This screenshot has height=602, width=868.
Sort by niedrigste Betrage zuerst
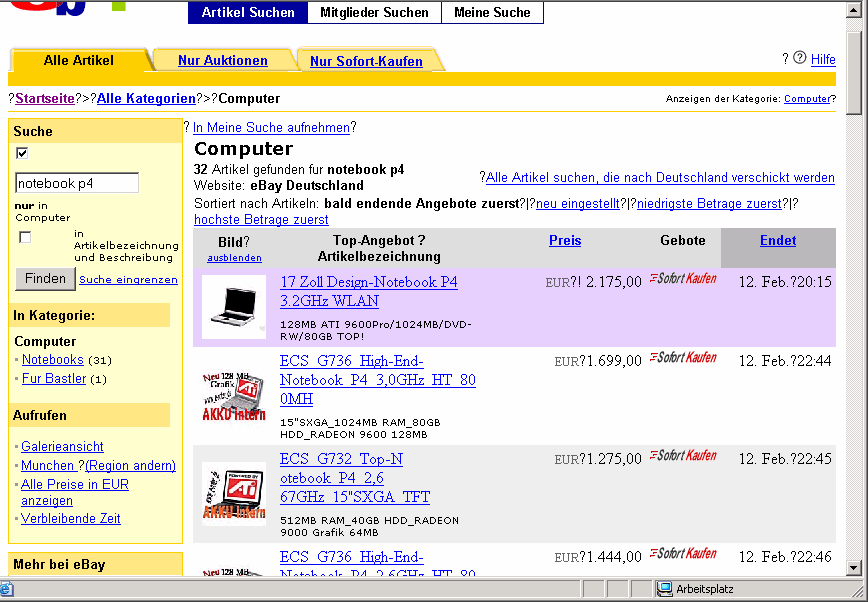pos(709,204)
